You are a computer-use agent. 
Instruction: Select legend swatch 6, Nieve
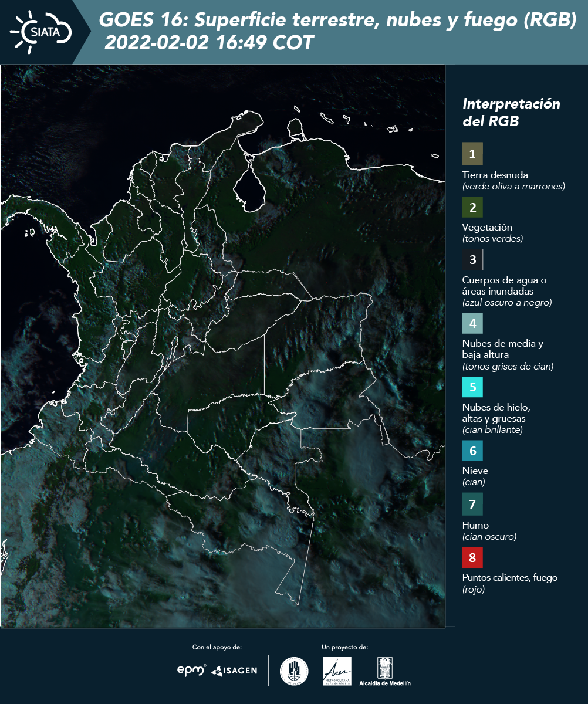pyautogui.click(x=472, y=451)
